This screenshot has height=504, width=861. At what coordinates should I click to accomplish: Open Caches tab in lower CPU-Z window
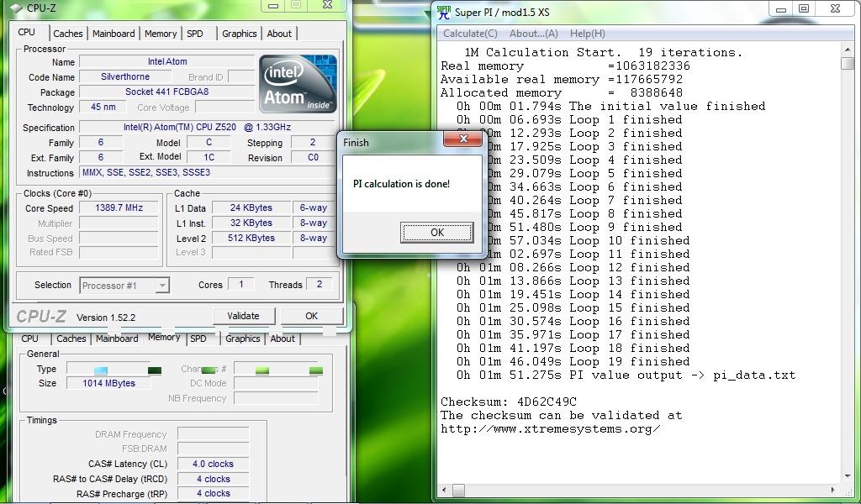(71, 339)
